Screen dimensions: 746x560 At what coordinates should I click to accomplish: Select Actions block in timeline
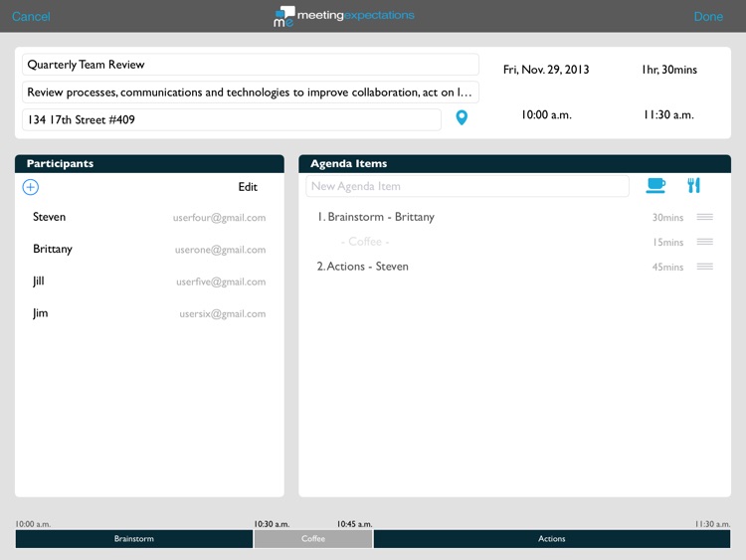click(552, 539)
